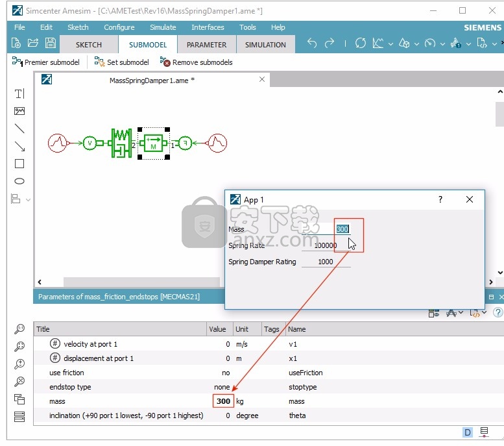Click the Value column header in parameters table
Viewport: 504px width, 446px height.
[x=219, y=329]
